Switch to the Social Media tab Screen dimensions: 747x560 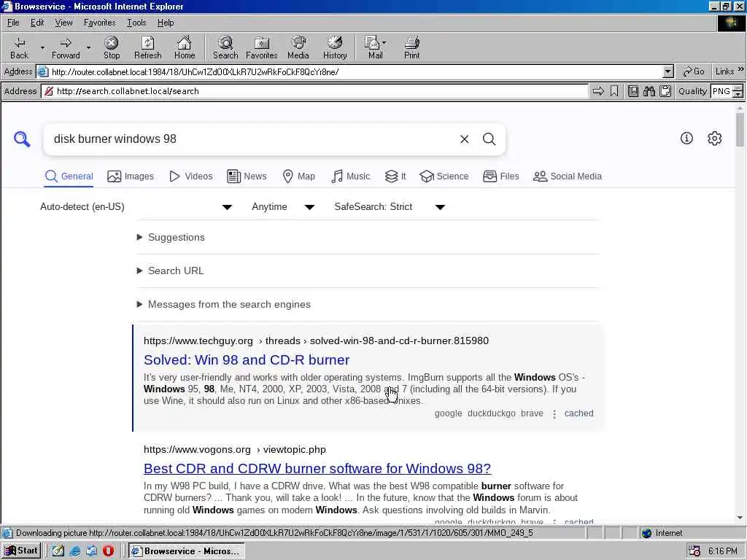567,176
